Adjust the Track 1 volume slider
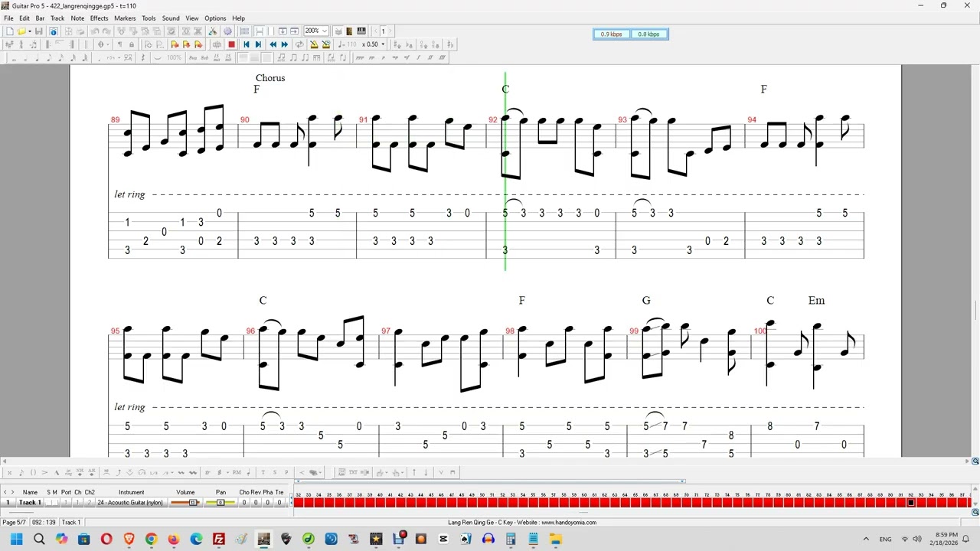The height and width of the screenshot is (551, 980). (x=185, y=503)
